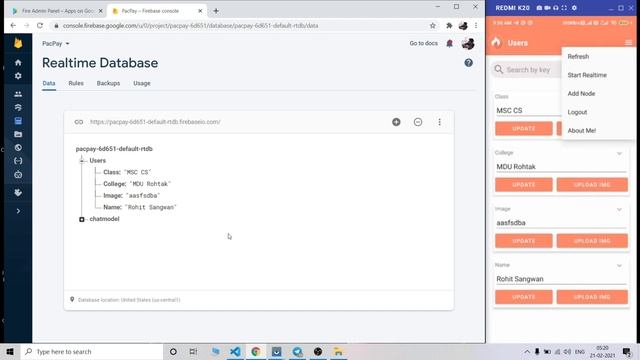The height and width of the screenshot is (360, 640).
Task: Choose Start Realtime menu entry
Action: click(587, 75)
